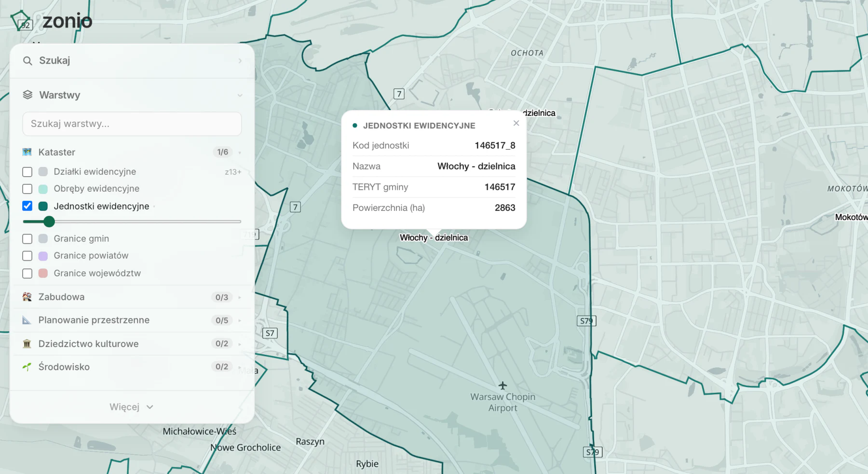The width and height of the screenshot is (868, 474).
Task: Click the Powierzchnia value 2863
Action: pos(505,208)
